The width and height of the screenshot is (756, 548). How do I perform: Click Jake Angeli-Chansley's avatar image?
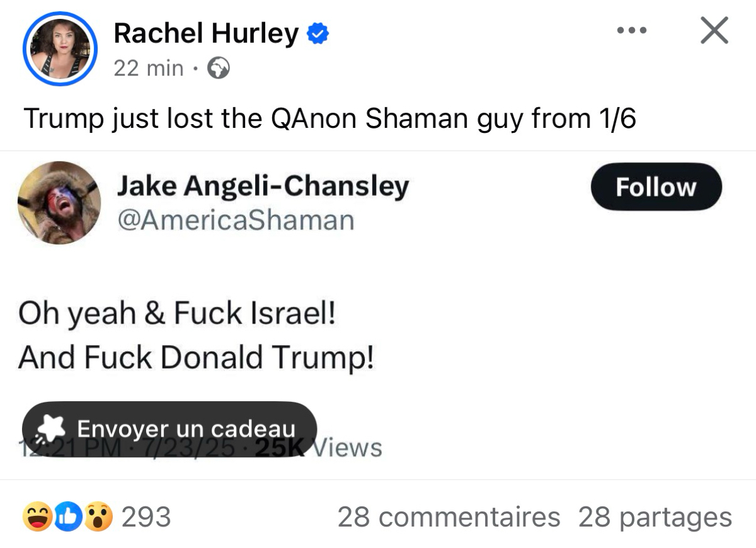[59, 203]
